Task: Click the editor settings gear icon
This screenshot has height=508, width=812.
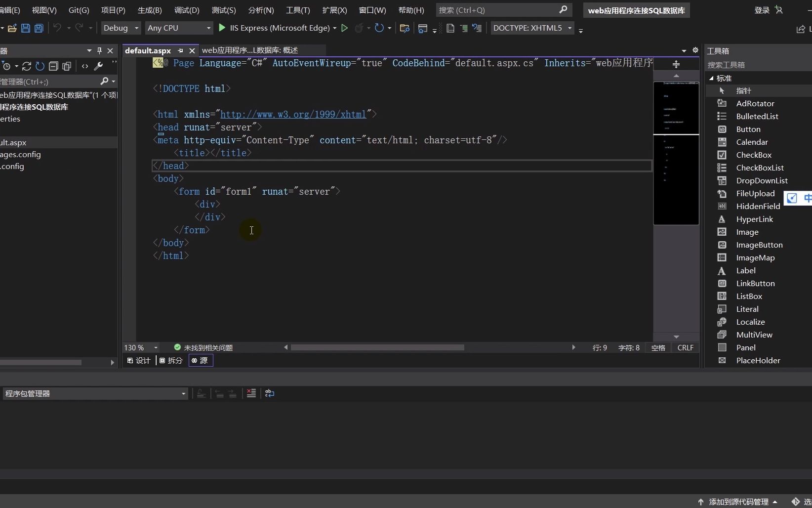Action: tap(695, 50)
